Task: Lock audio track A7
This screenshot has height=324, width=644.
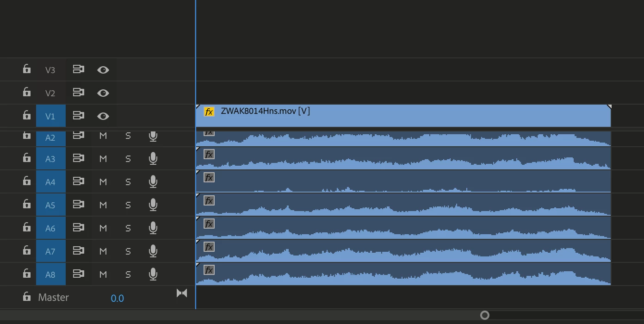Action: (27, 251)
